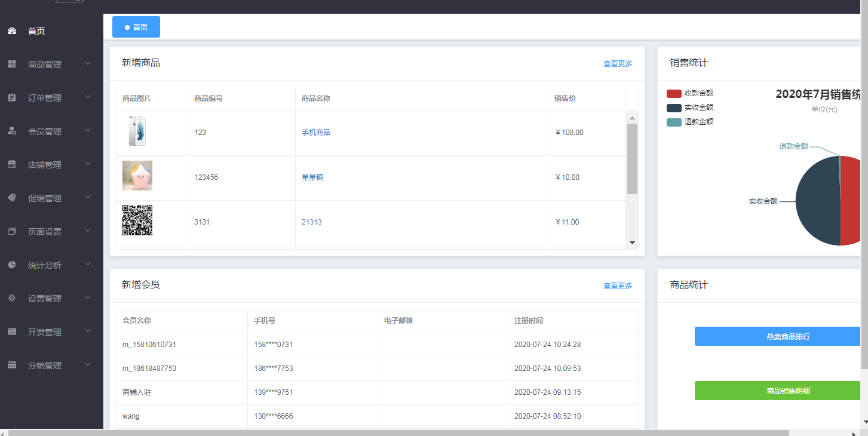Toggle the 实收金额 legend series

pos(690,108)
